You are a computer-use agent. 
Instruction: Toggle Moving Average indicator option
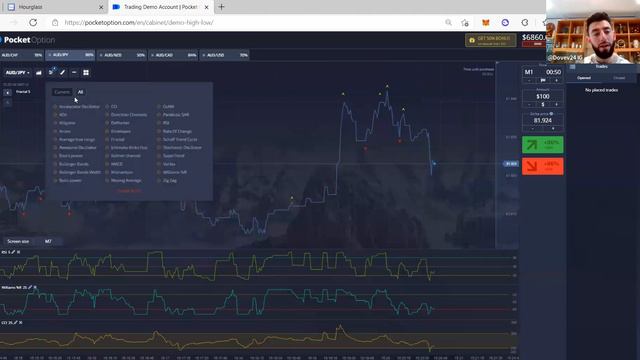pos(123,180)
